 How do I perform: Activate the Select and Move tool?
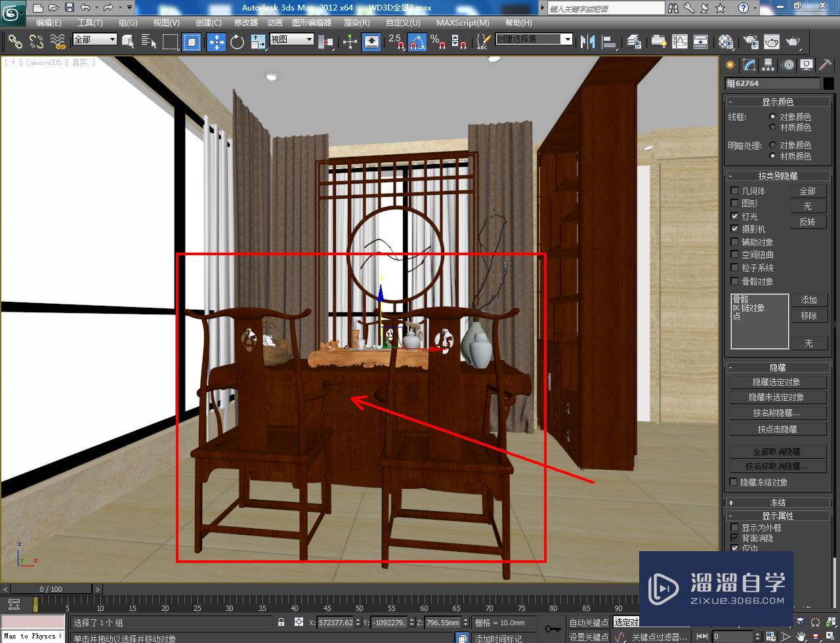pyautogui.click(x=216, y=42)
